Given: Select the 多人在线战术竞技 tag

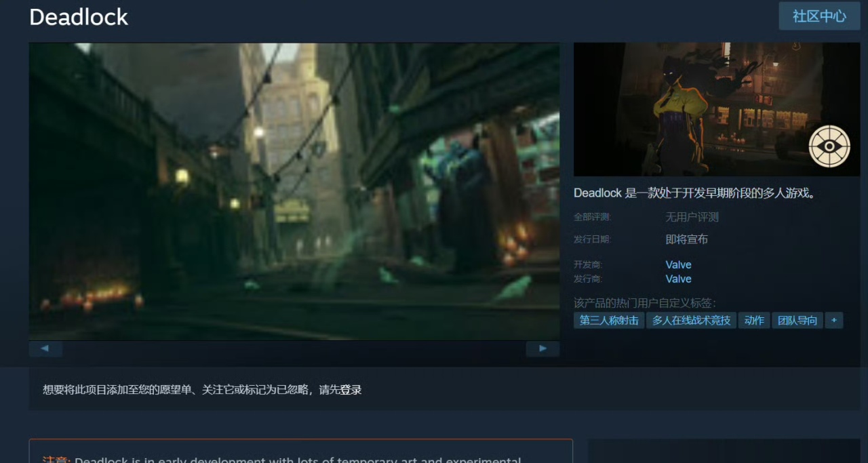Looking at the screenshot, I should [691, 321].
